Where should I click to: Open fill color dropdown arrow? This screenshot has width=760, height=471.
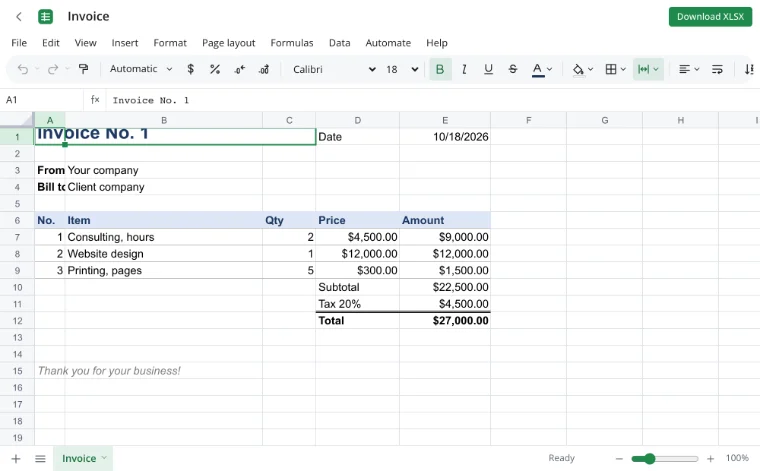(x=590, y=69)
